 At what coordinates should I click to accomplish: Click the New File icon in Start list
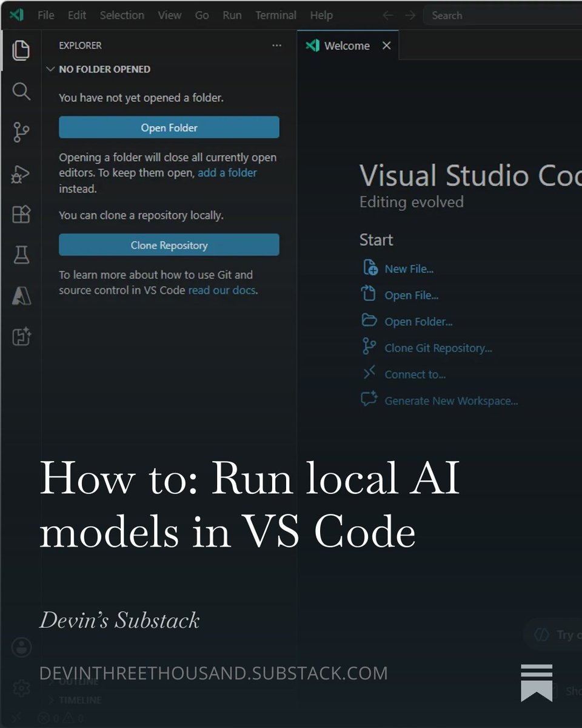370,268
